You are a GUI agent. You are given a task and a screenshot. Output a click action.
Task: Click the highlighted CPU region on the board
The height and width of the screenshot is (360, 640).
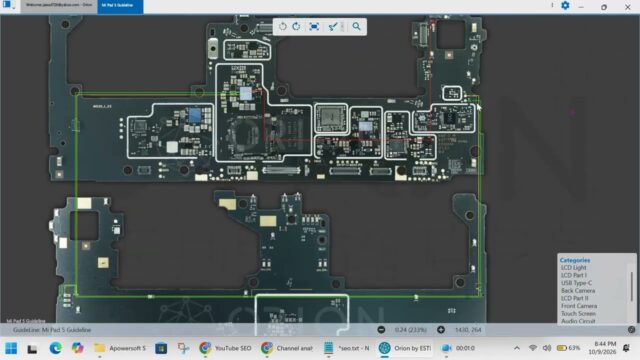[245, 93]
